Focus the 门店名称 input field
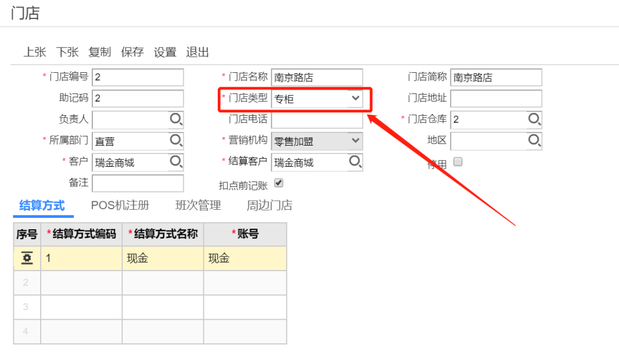The height and width of the screenshot is (364, 619). coord(316,77)
